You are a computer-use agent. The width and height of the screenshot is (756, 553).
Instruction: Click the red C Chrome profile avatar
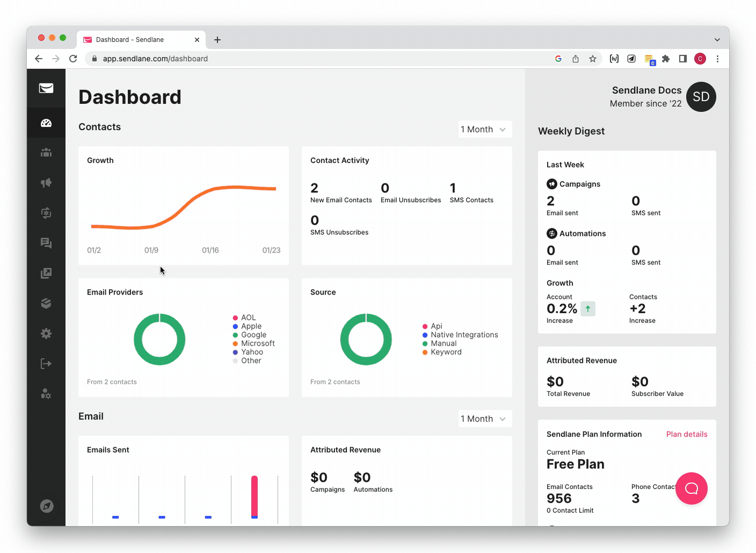700,59
